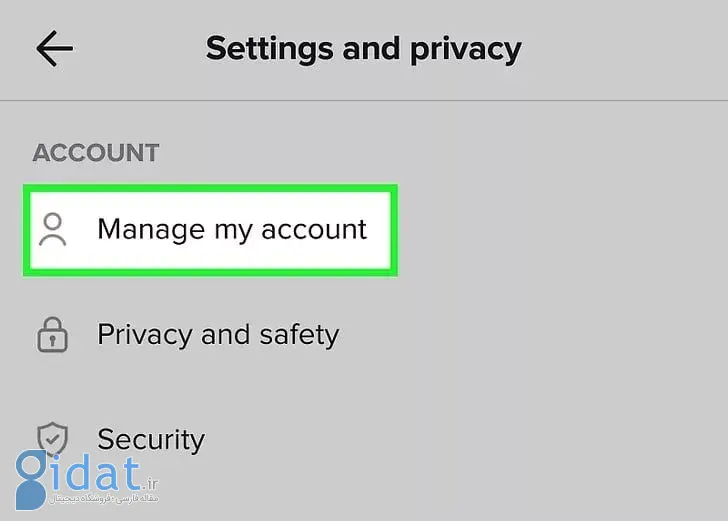Click the word 'Manage' in the highlighted box

point(151,230)
